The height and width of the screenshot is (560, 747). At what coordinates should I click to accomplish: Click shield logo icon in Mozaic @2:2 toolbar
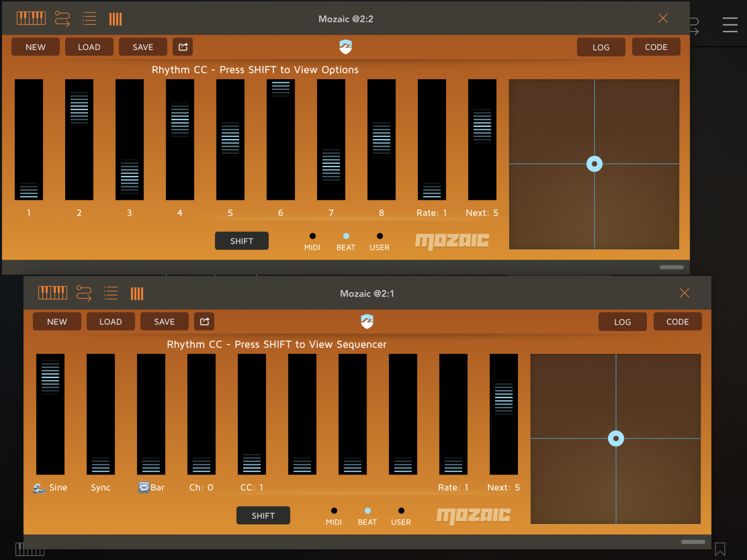pyautogui.click(x=346, y=47)
